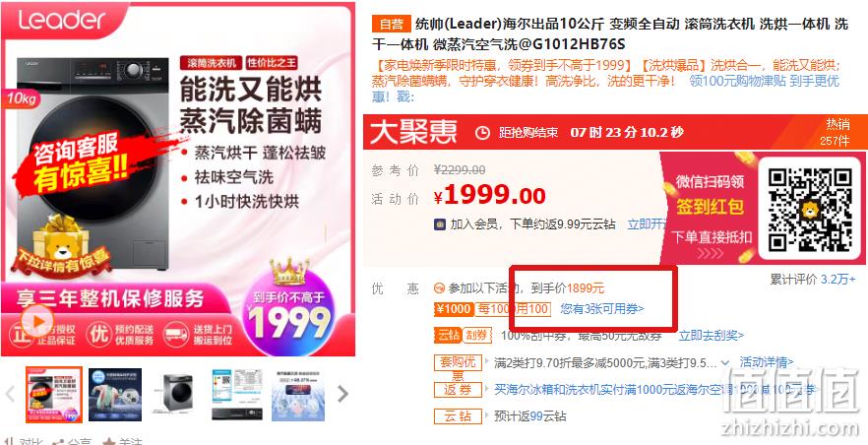Click 领100元购物津贴 promotion link
The image size is (868, 445).
[764, 82]
